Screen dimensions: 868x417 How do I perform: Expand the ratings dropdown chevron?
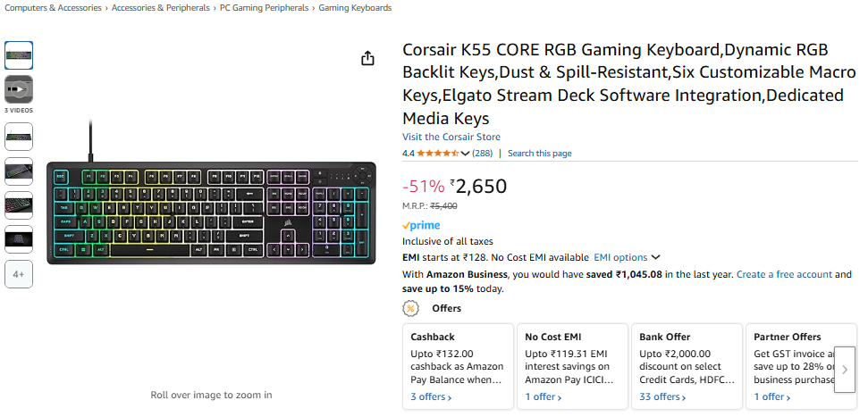click(465, 154)
